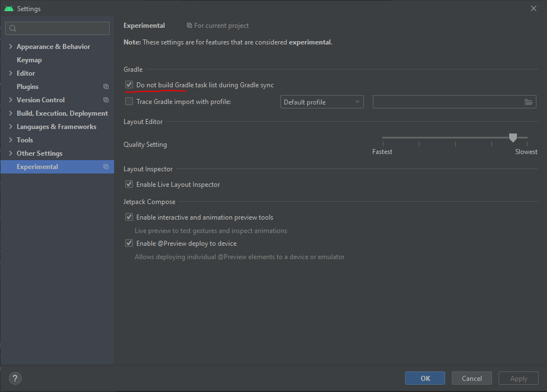
Task: Expand the Appearance & Behavior section
Action: [x=11, y=46]
